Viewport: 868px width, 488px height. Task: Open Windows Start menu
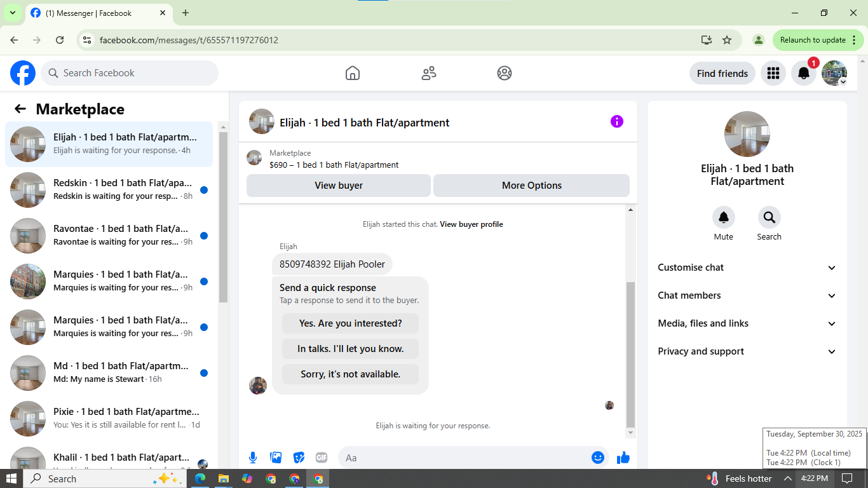11,478
